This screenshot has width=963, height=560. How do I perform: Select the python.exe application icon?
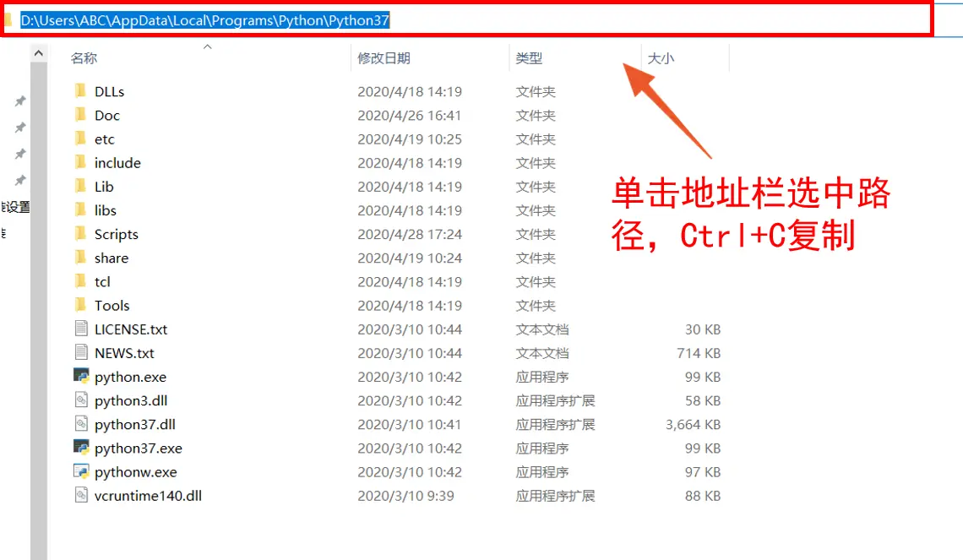(x=81, y=376)
